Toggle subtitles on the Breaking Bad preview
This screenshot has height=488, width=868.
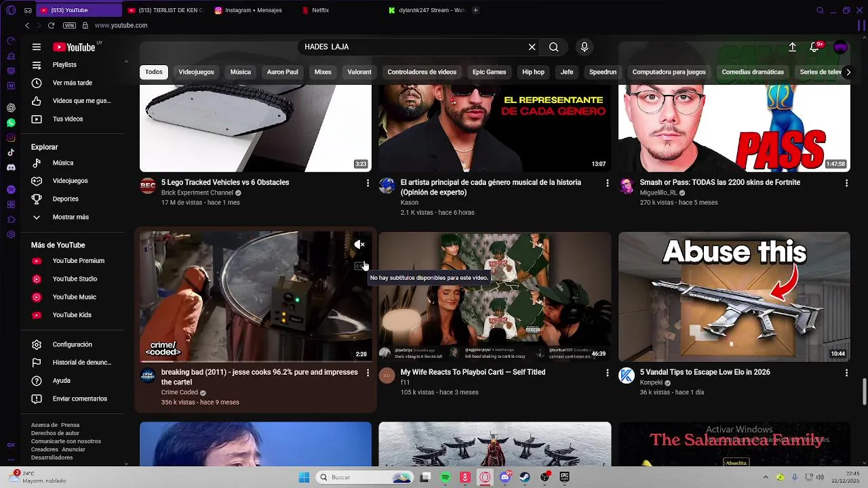[x=359, y=266]
